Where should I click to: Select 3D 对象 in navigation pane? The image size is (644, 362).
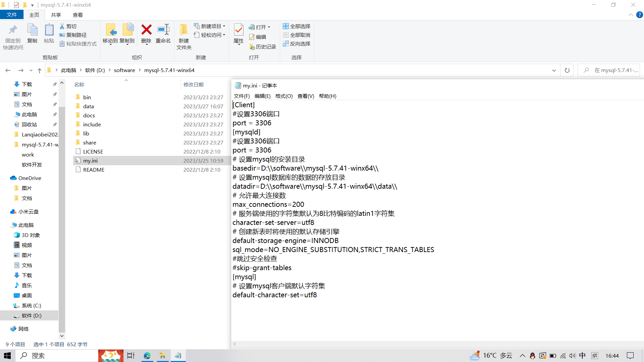pyautogui.click(x=31, y=235)
